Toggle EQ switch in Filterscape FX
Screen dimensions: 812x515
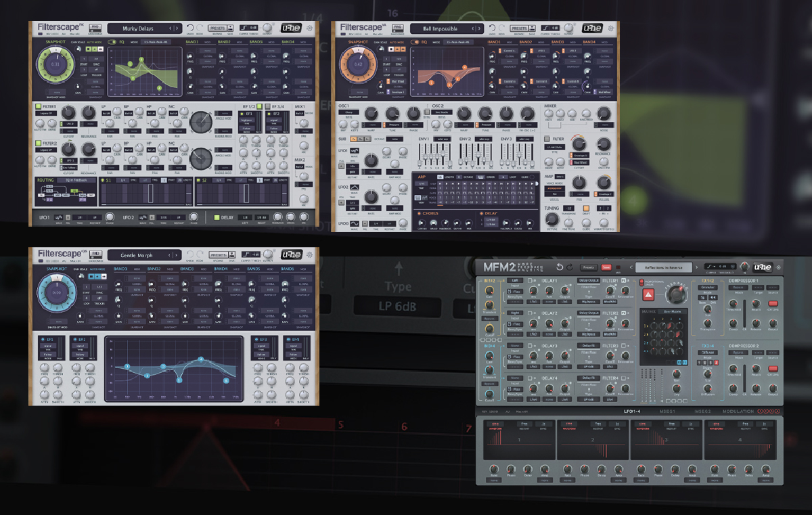(112, 42)
